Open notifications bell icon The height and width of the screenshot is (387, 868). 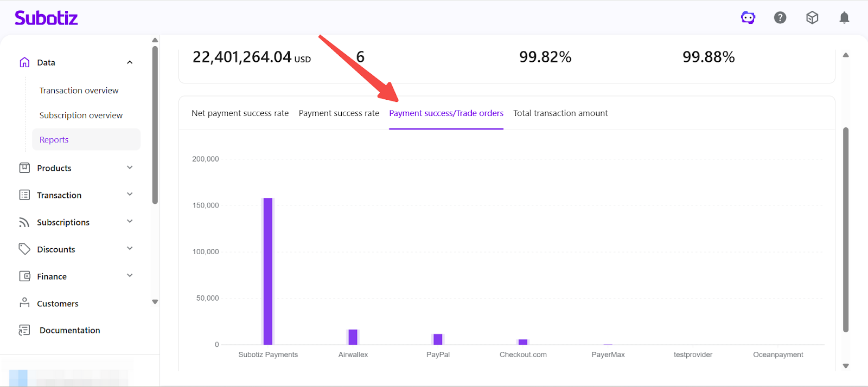click(844, 18)
